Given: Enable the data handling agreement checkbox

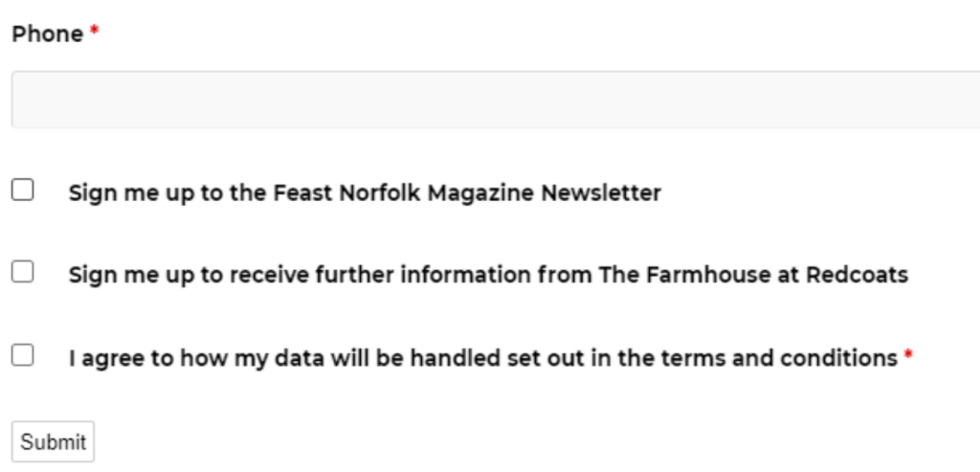Looking at the screenshot, I should tap(22, 355).
